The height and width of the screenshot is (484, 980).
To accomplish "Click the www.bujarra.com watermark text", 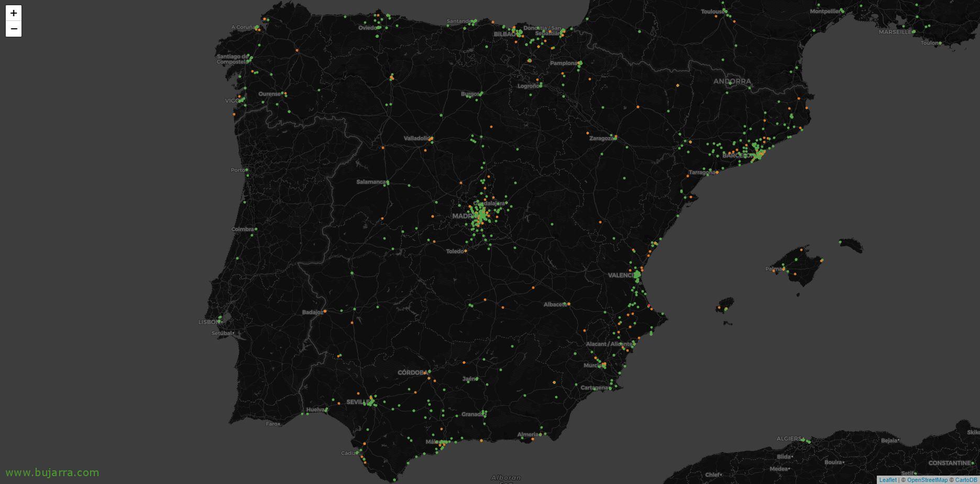I will (x=52, y=472).
